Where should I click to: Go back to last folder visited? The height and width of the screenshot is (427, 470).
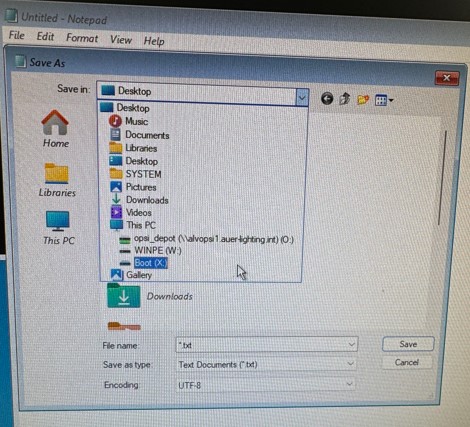[x=327, y=99]
